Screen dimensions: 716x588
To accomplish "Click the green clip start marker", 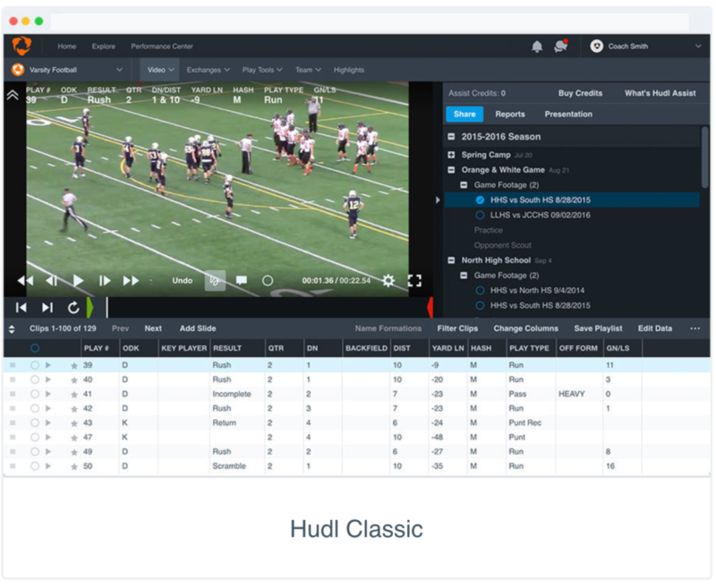I will click(x=90, y=307).
